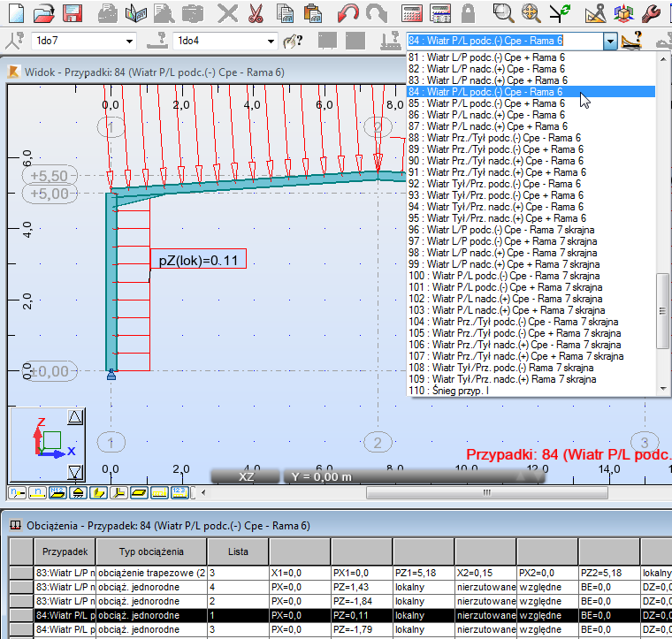The height and width of the screenshot is (639, 672).
Task: Click the XZ view plane button
Action: click(246, 476)
